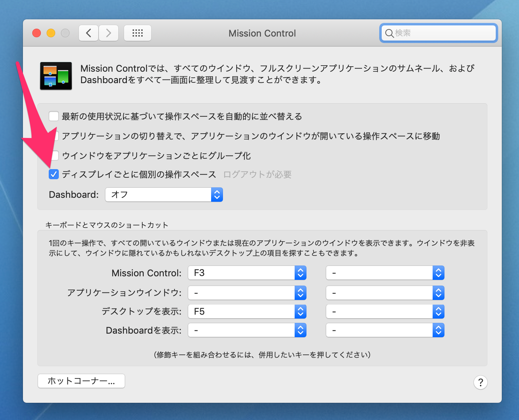Close the window with the red button

coord(37,33)
